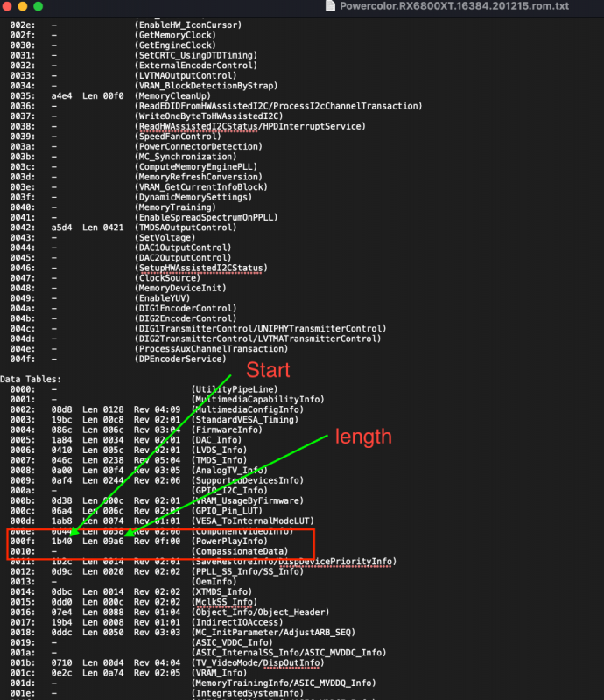Click the DPEncoderService command line
Screen dimensions: 604x700
tap(180, 359)
